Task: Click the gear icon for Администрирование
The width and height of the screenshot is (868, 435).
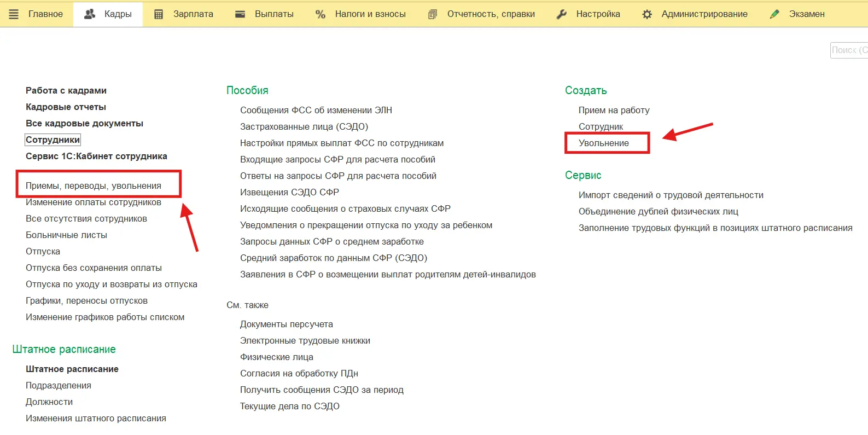Action: tap(647, 14)
